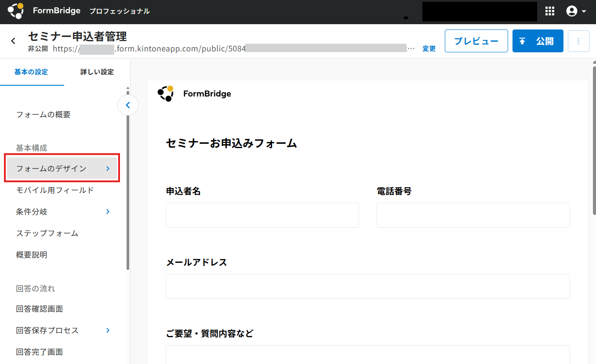Click the セミナーお申込みフォーム form title

tap(232, 143)
